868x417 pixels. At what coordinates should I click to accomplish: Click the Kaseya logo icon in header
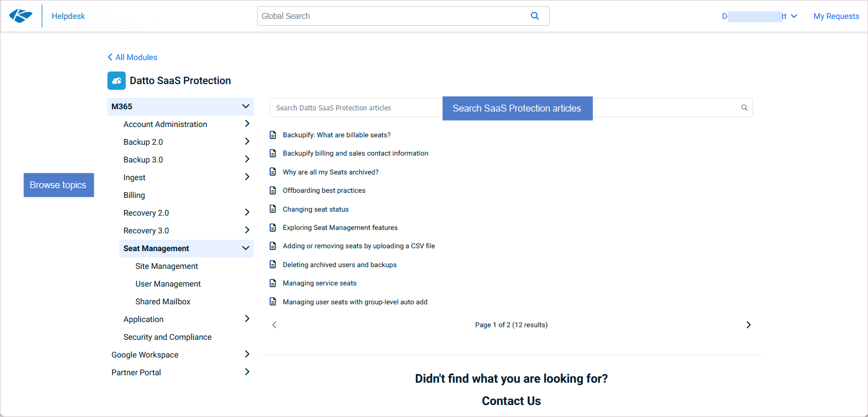[21, 16]
